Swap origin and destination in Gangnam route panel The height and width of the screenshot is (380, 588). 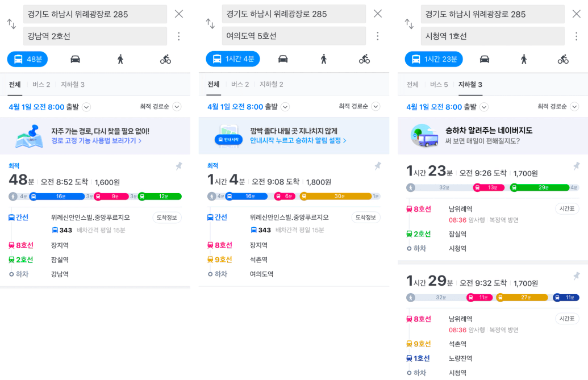pos(11,24)
